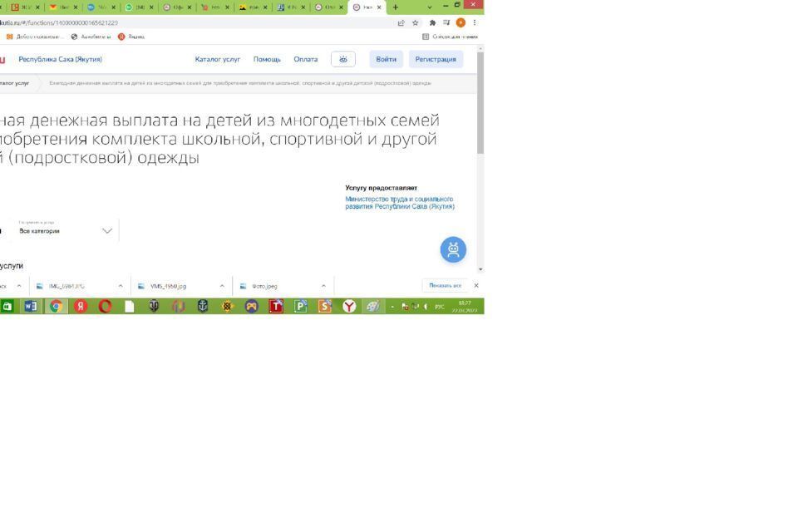Open the download options arrow for the VMS jpg file

pyautogui.click(x=222, y=286)
